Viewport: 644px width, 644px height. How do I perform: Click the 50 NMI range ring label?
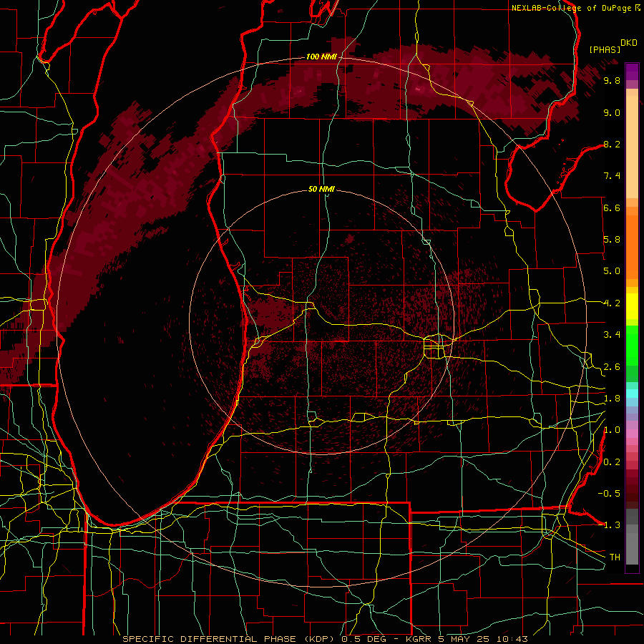point(321,189)
